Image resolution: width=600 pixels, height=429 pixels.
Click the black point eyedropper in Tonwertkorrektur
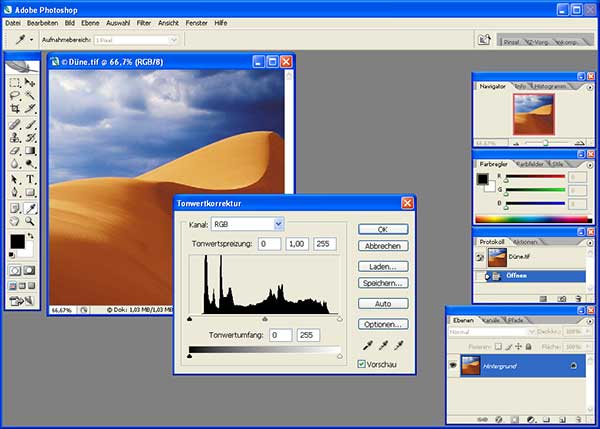368,345
